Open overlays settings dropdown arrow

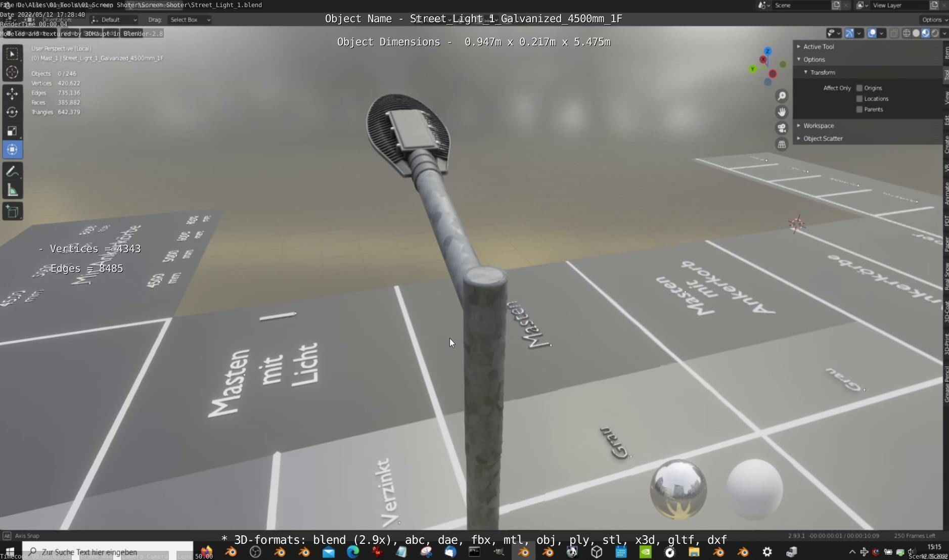pos(882,33)
